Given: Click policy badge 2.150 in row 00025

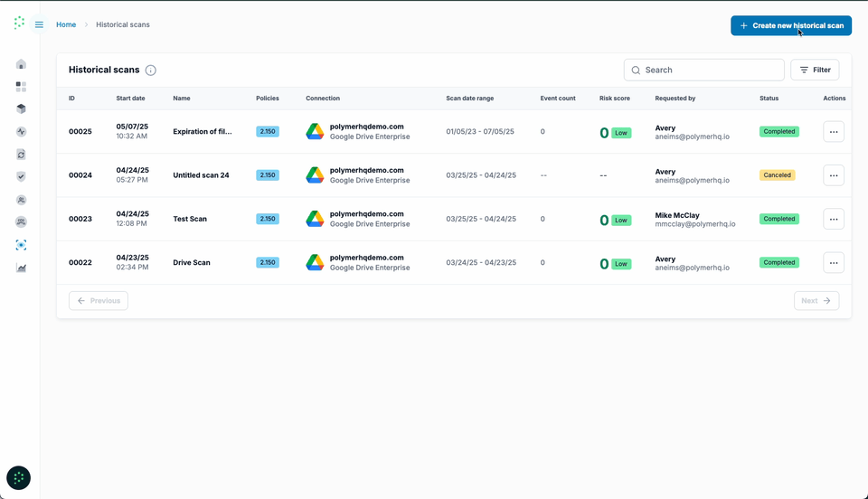Looking at the screenshot, I should click(x=268, y=132).
